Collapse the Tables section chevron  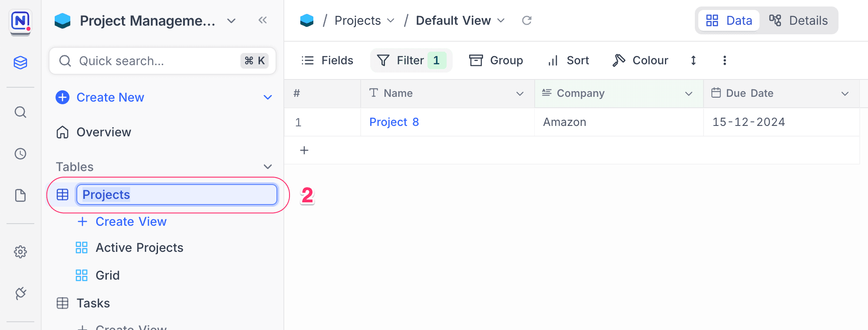(x=268, y=167)
